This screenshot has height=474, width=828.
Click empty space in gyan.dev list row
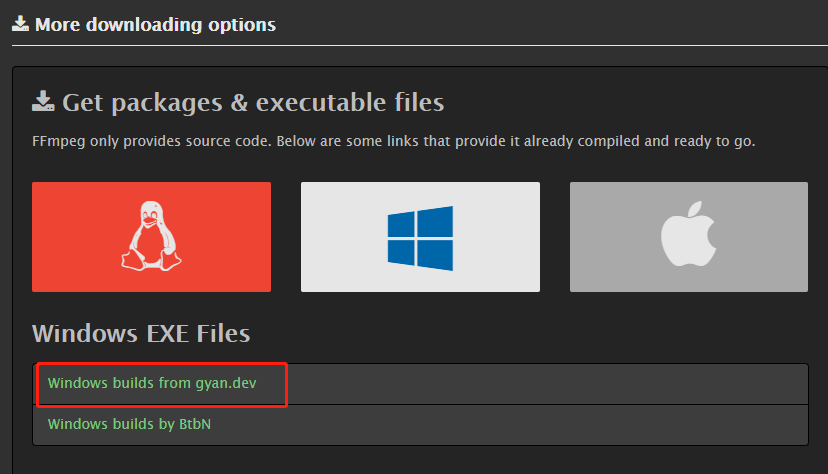(x=550, y=383)
